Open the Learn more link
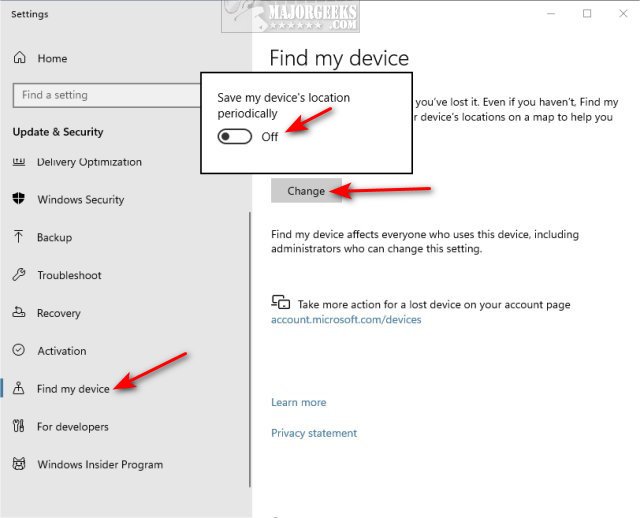The height and width of the screenshot is (518, 640). (x=298, y=402)
